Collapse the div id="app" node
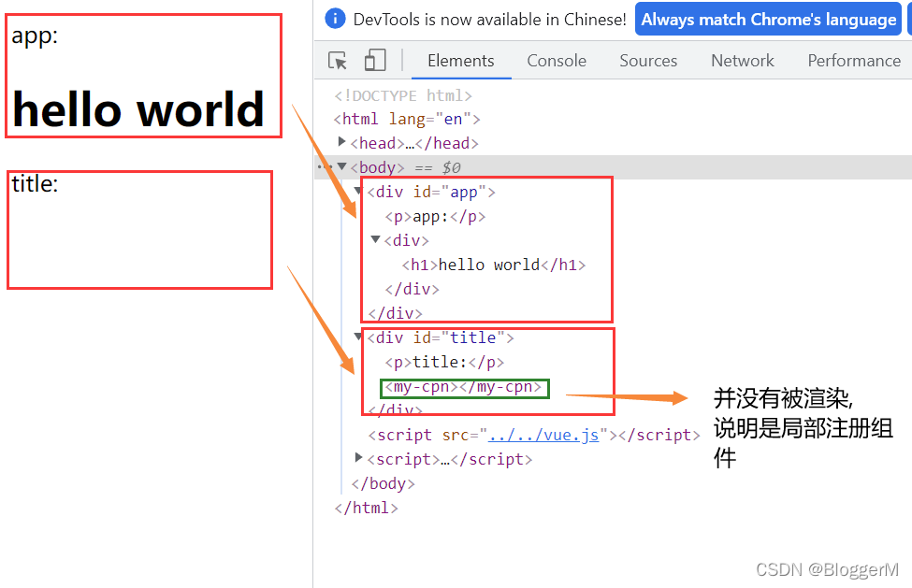This screenshot has width=912, height=588. pos(358,190)
